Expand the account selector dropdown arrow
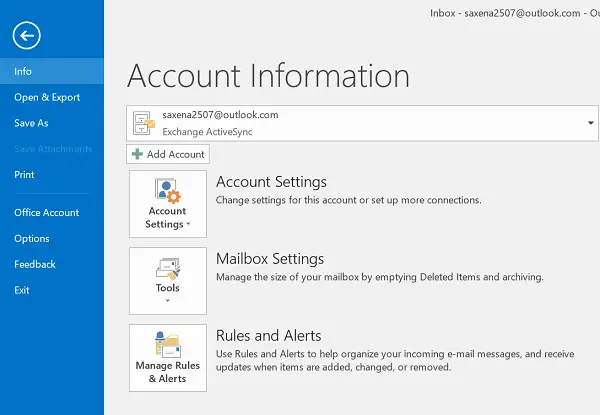600x415 pixels. [x=590, y=123]
